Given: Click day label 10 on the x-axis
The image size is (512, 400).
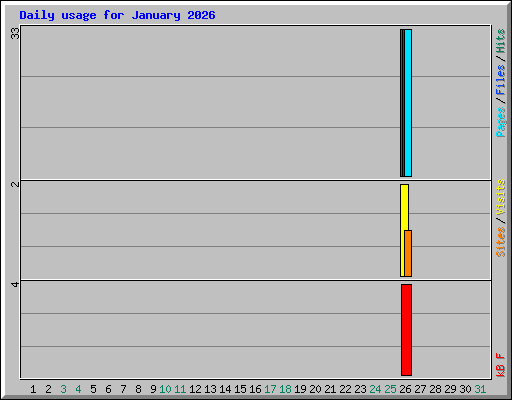Looking at the screenshot, I should [165, 389].
